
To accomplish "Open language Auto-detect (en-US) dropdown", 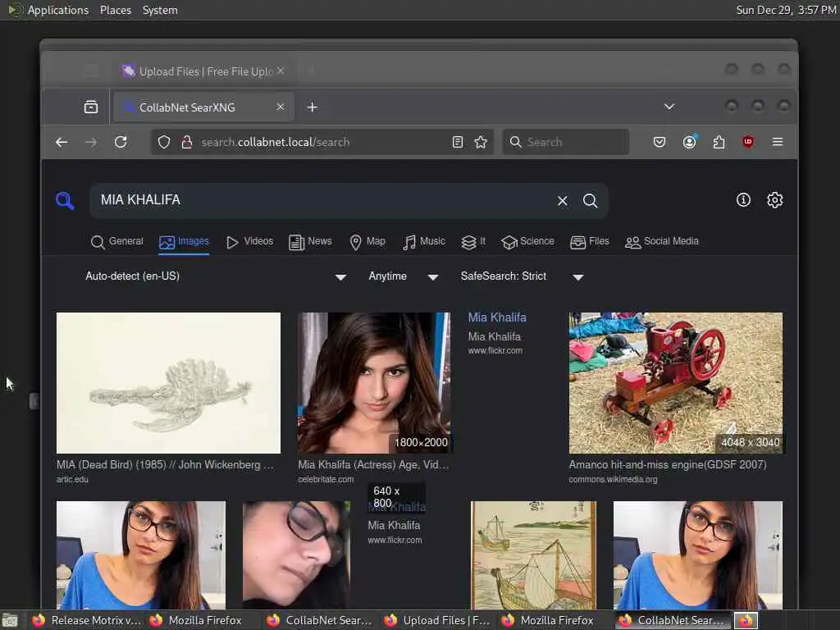I will tap(216, 276).
